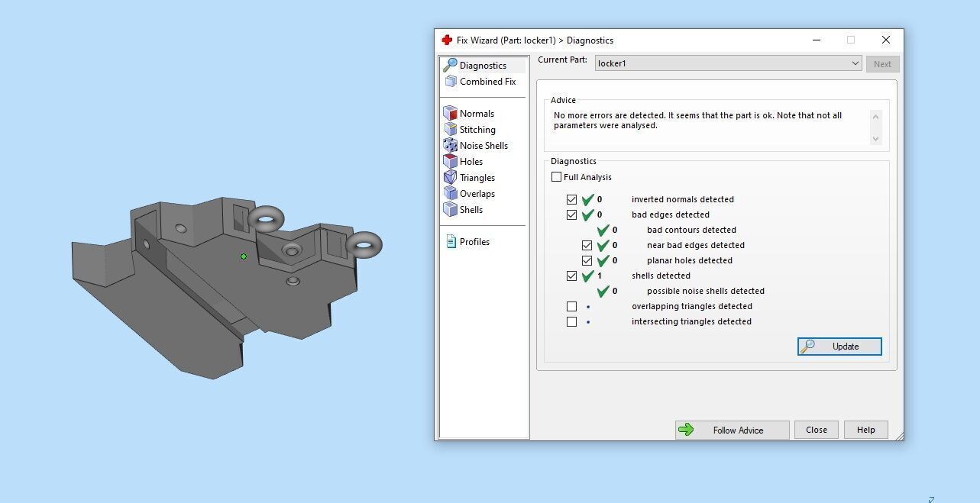The width and height of the screenshot is (980, 503).
Task: Click green checkmark beside possible noise shells
Action: tap(603, 291)
